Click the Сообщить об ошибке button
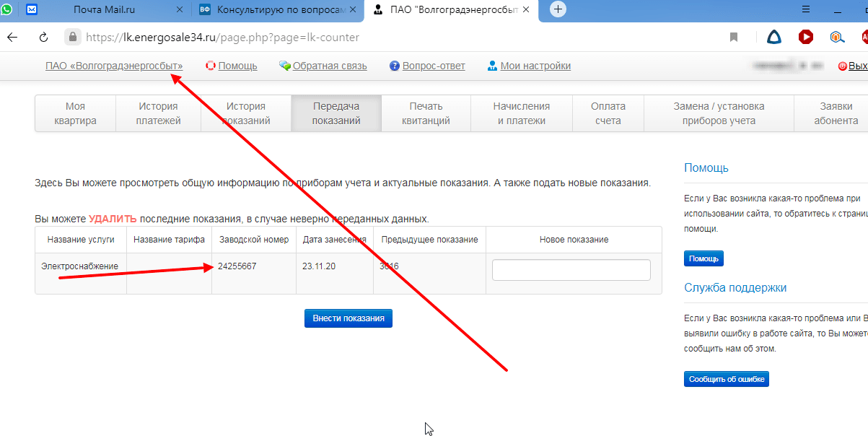Screen dimensions: 868x436 point(727,378)
